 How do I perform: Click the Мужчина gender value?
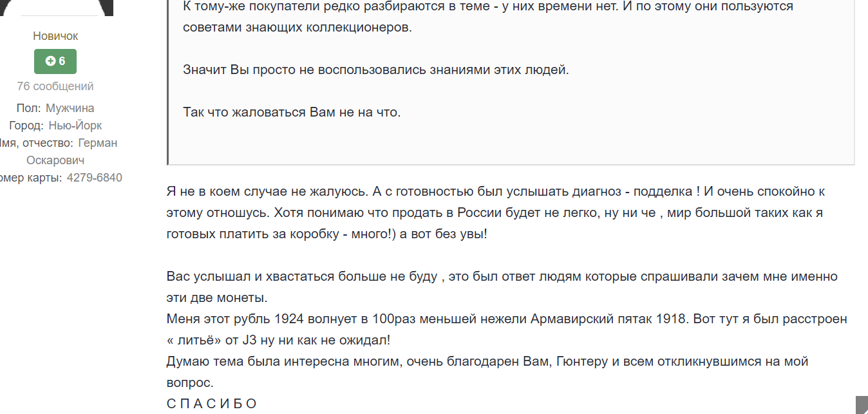coord(70,108)
